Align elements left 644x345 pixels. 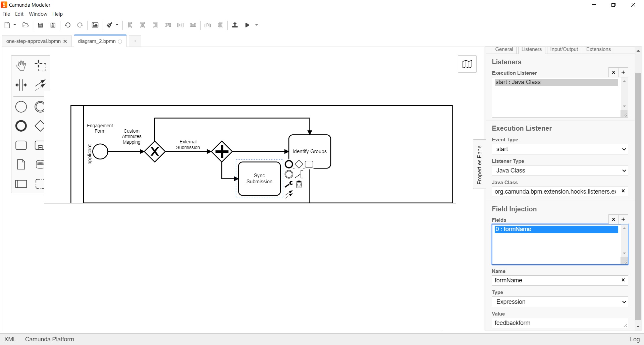click(130, 25)
